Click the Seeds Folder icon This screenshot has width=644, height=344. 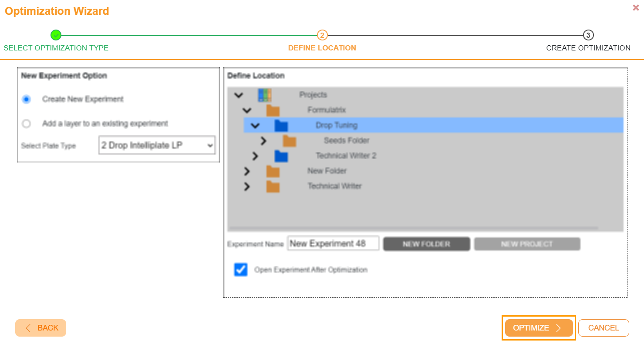[x=290, y=141]
